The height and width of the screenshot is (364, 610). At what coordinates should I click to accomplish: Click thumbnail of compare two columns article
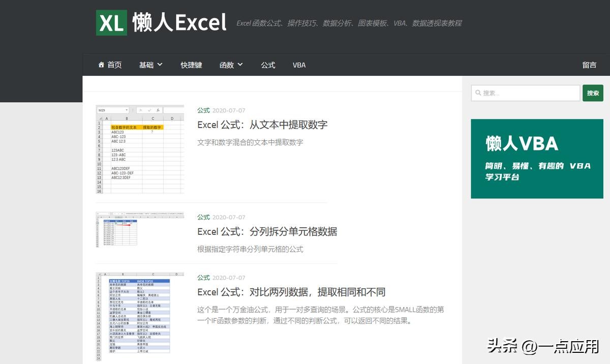point(140,316)
